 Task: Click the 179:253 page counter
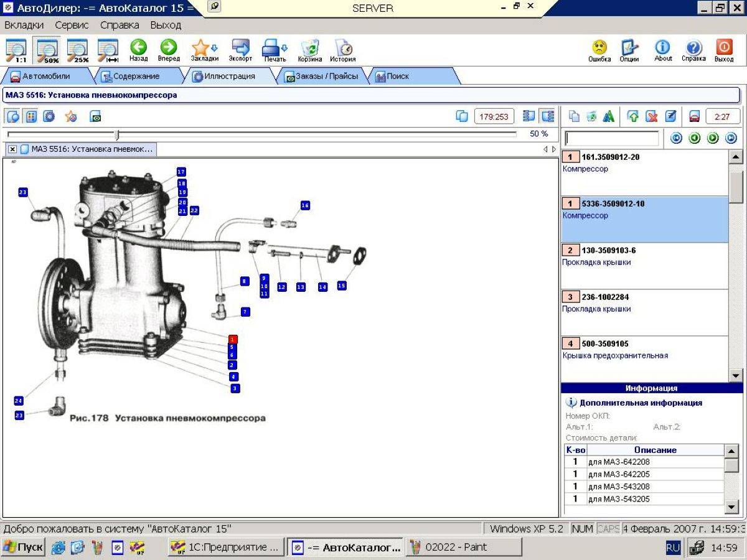(x=494, y=116)
